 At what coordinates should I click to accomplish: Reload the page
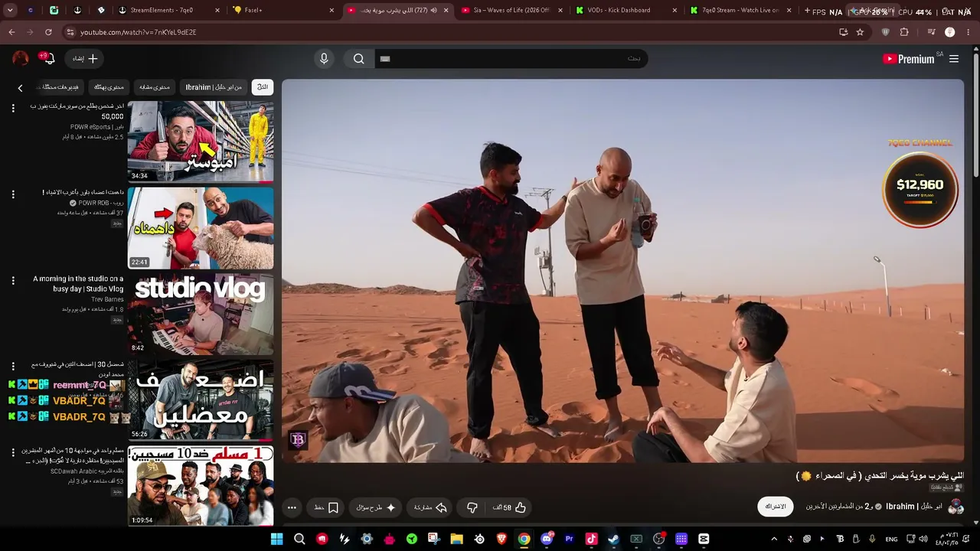pos(48,32)
